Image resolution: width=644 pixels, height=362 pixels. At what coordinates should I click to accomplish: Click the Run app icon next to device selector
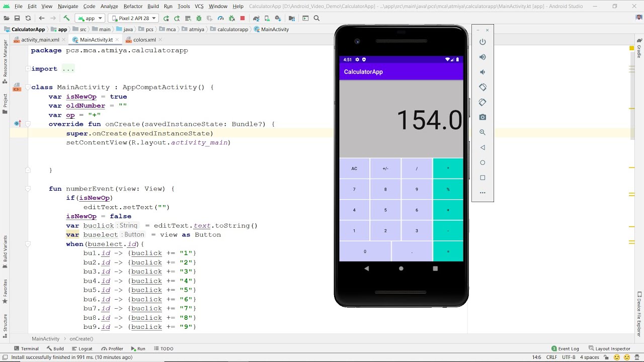point(166,18)
